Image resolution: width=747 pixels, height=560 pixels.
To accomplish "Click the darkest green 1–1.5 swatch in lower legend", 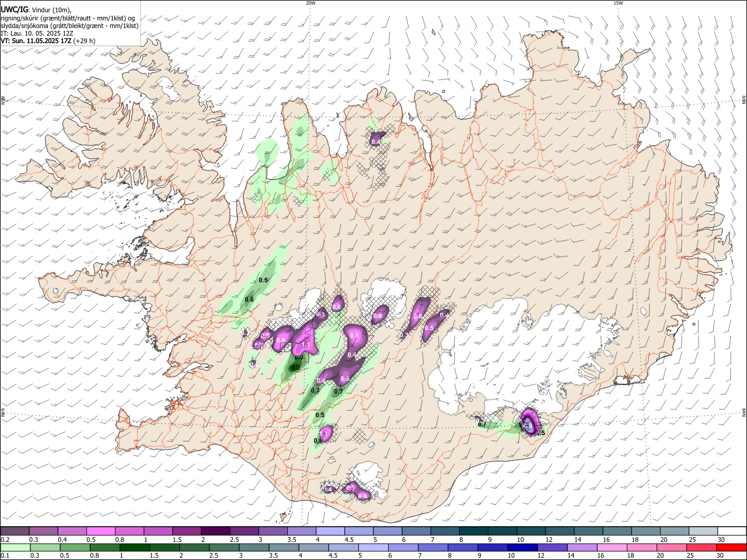I will (135, 547).
